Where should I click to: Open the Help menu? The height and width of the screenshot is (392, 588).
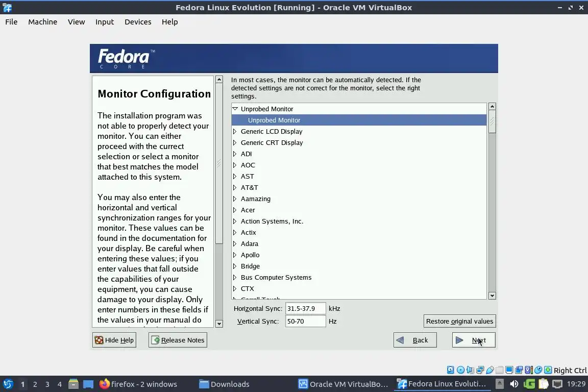170,22
